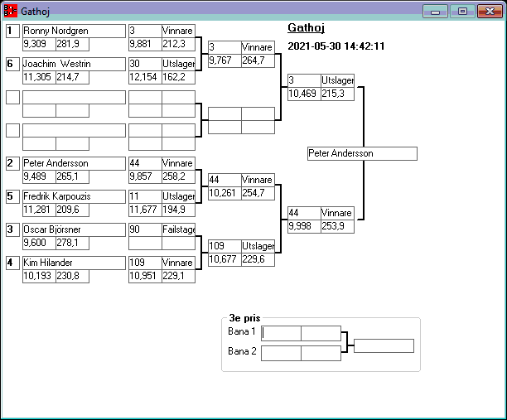The height and width of the screenshot is (420, 507).
Task: Select the Peter Andersson first-round name field
Action: (x=74, y=163)
